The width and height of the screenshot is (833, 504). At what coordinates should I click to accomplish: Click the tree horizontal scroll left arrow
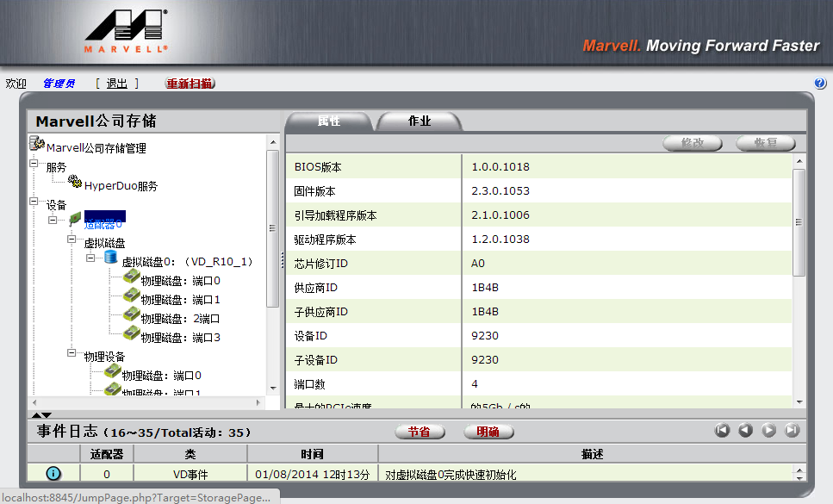tap(34, 402)
